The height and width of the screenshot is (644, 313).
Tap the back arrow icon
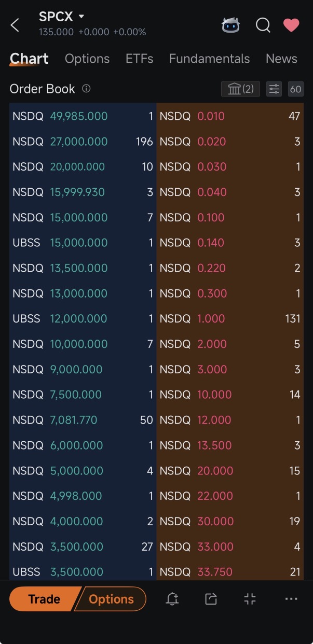click(15, 25)
